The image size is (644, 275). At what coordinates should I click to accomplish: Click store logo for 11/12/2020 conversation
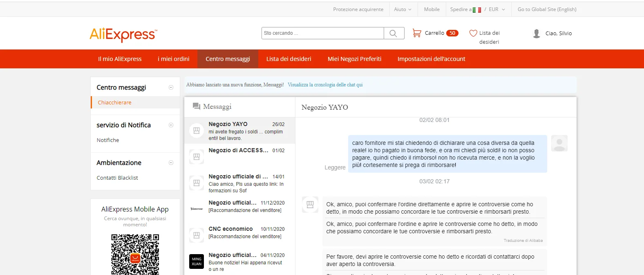197,209
